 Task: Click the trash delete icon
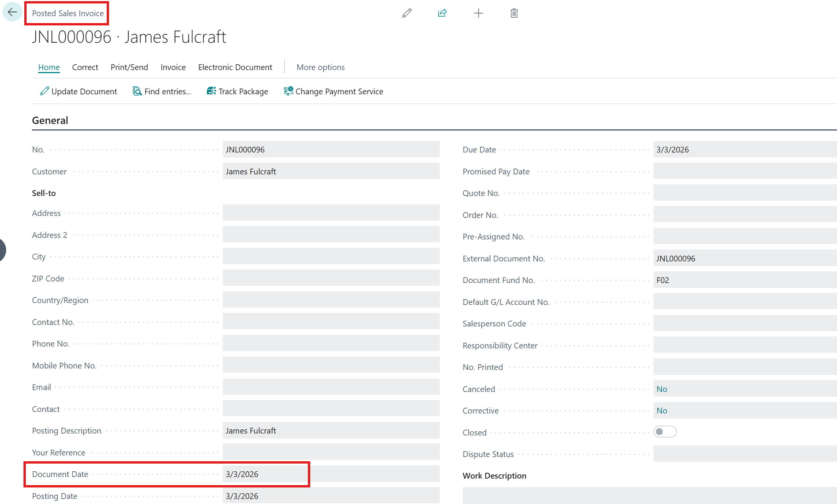[514, 13]
